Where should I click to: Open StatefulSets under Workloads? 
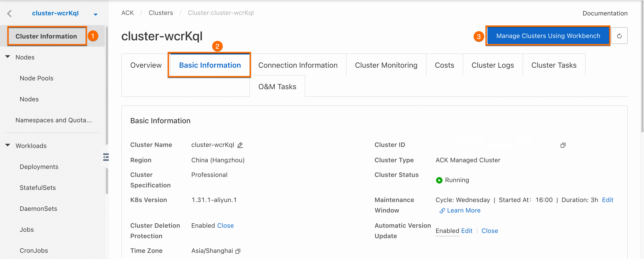pos(38,188)
